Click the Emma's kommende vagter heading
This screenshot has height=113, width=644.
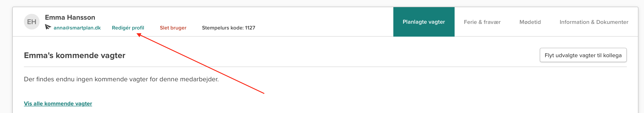[x=74, y=55]
